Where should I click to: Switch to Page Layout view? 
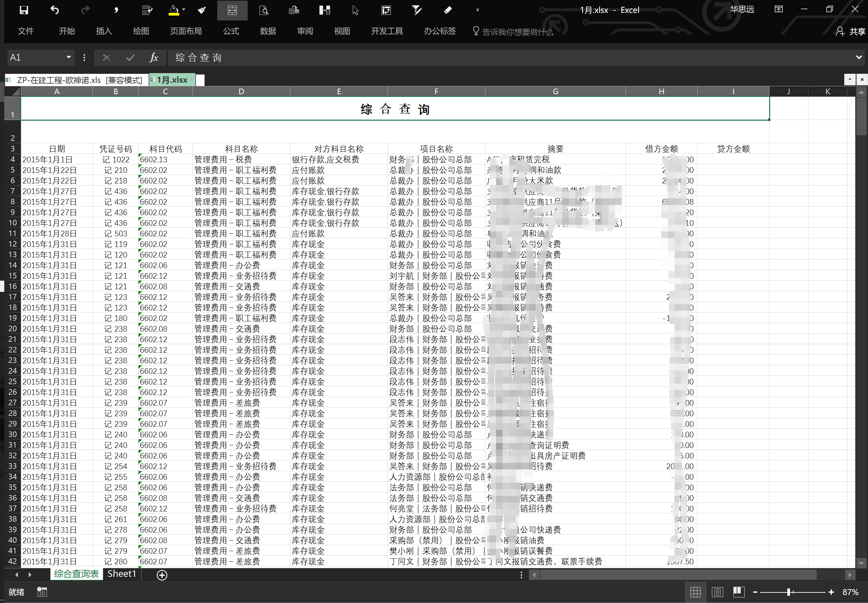click(717, 592)
